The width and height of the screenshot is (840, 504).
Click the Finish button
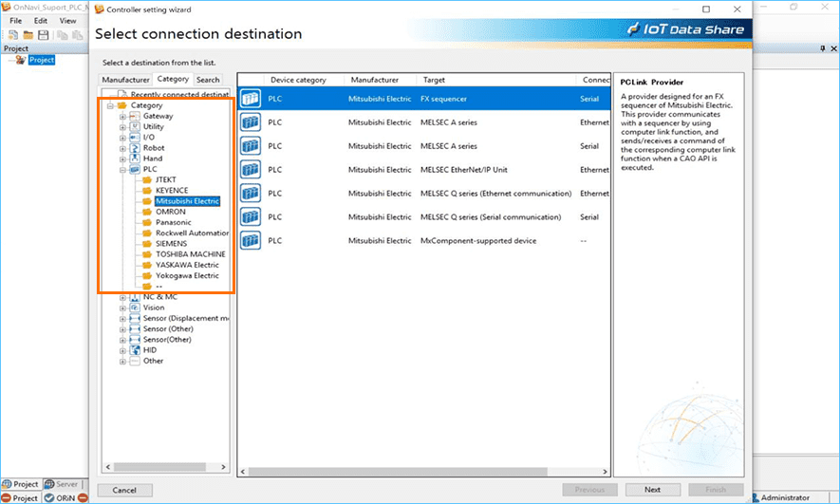point(716,490)
